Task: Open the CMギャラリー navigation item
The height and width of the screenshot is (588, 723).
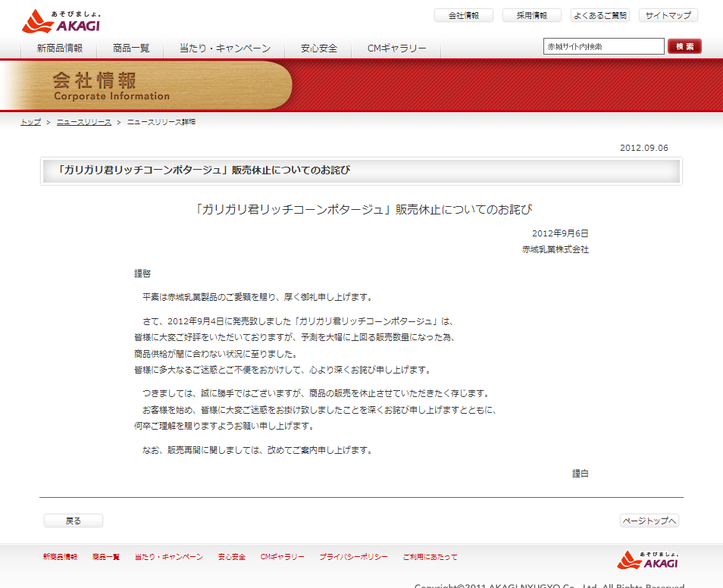Action: [396, 48]
